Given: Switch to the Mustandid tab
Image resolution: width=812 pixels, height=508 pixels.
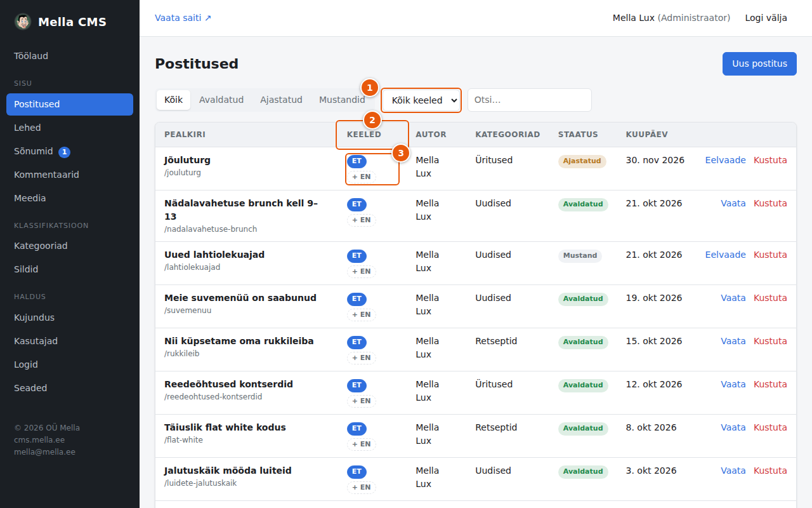Looking at the screenshot, I should pyautogui.click(x=342, y=100).
